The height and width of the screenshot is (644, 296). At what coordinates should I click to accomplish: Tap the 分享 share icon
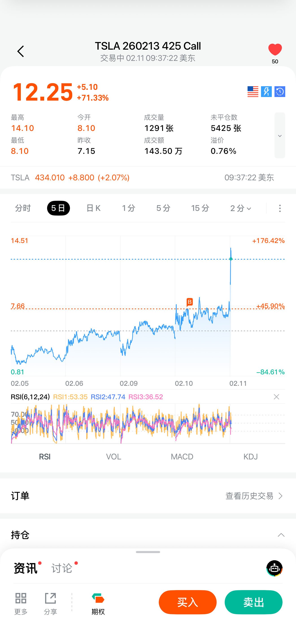point(50,603)
